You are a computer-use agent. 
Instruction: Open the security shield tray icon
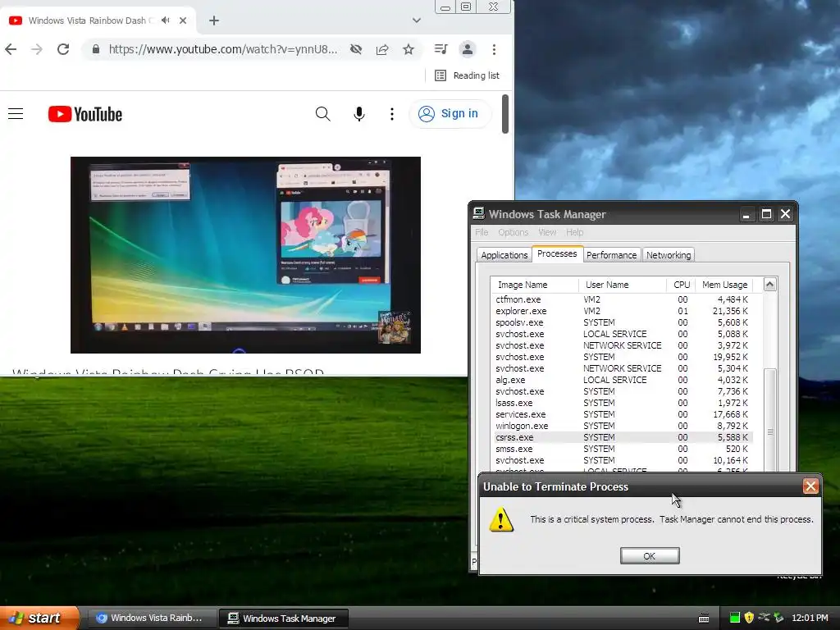tap(749, 618)
